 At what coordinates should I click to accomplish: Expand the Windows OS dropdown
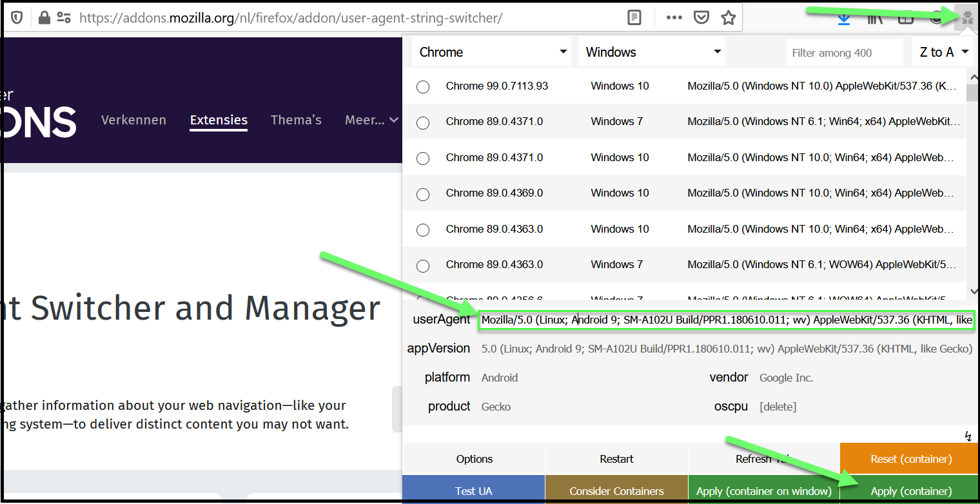pos(651,52)
